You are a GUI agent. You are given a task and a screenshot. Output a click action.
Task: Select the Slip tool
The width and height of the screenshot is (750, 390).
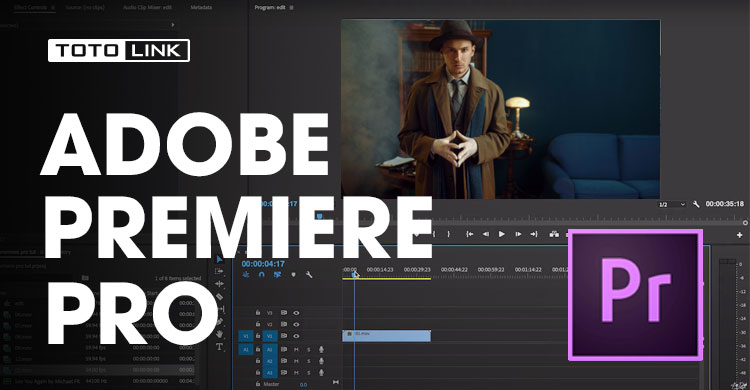(x=220, y=309)
